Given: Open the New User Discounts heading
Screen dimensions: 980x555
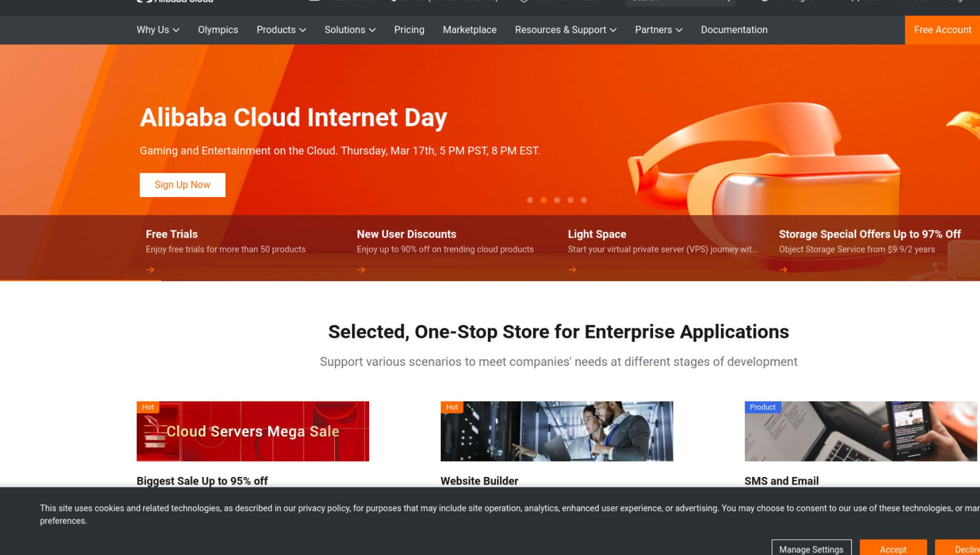Looking at the screenshot, I should (x=406, y=234).
